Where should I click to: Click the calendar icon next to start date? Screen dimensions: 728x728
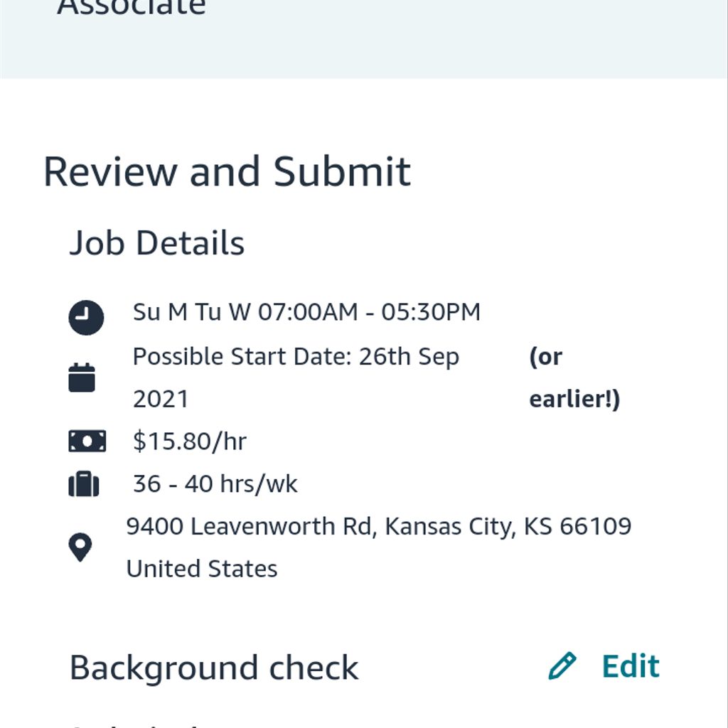pyautogui.click(x=82, y=378)
